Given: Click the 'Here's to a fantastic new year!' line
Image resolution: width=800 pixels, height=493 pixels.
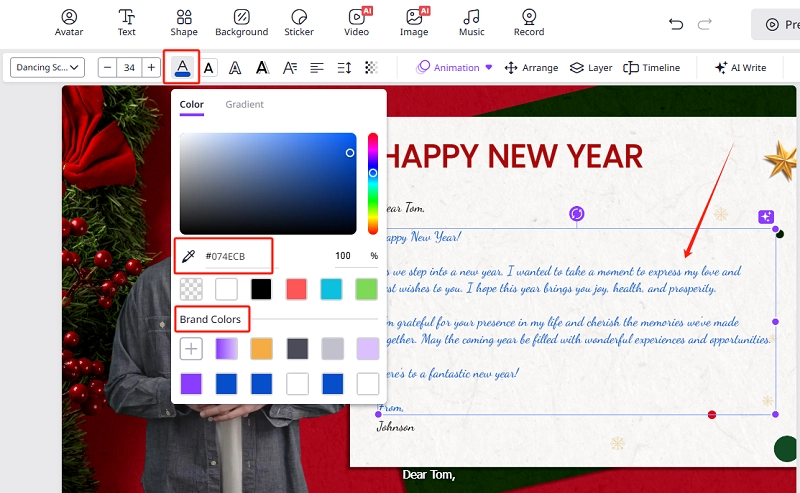Looking at the screenshot, I should pyautogui.click(x=452, y=374).
